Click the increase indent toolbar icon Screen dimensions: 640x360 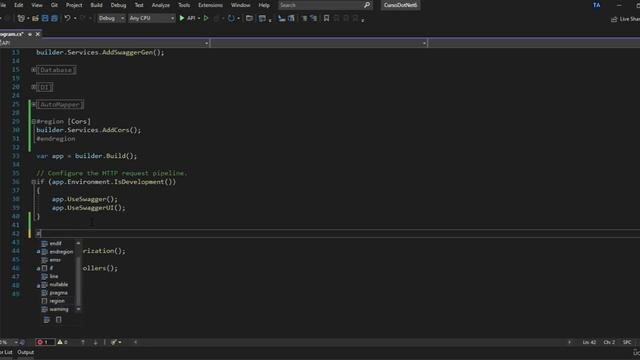(x=314, y=18)
